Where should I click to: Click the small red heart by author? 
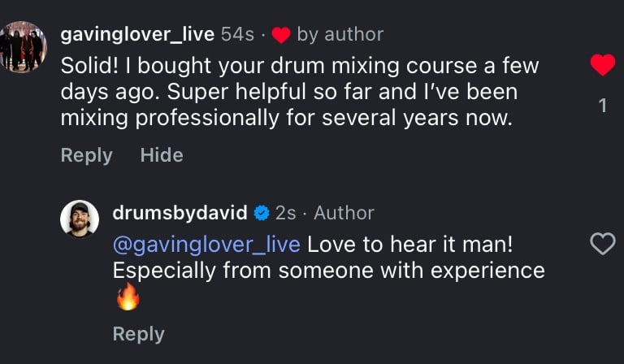(x=281, y=35)
